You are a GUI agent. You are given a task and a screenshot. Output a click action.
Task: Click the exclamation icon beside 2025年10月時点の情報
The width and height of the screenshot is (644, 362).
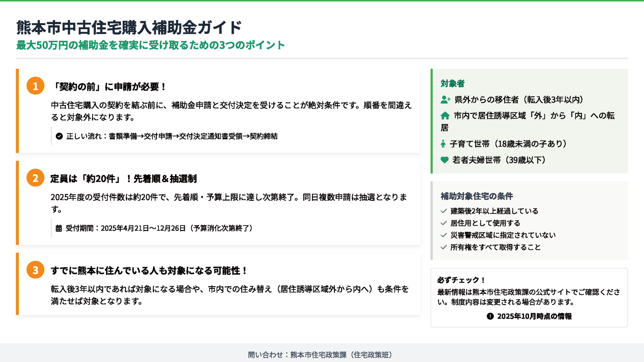(490, 316)
